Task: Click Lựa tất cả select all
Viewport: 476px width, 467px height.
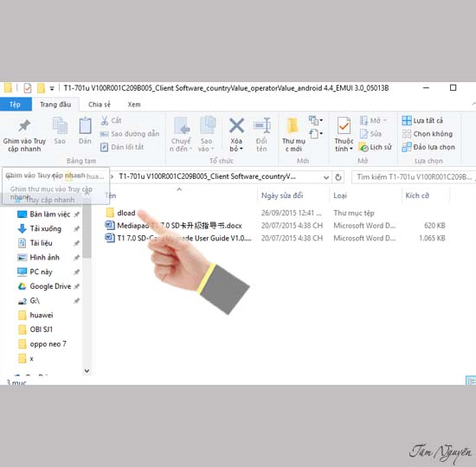Action: coord(422,120)
